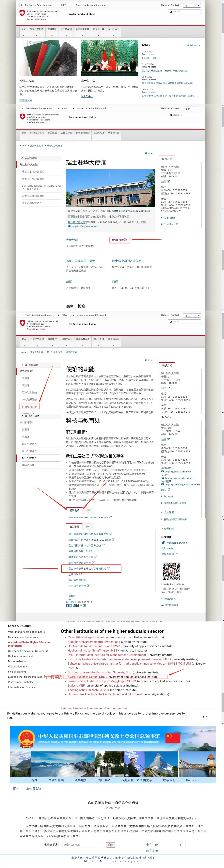
Task: Open 瑞士使馆就瑞中自贸协定 news link
Action: coord(168,96)
